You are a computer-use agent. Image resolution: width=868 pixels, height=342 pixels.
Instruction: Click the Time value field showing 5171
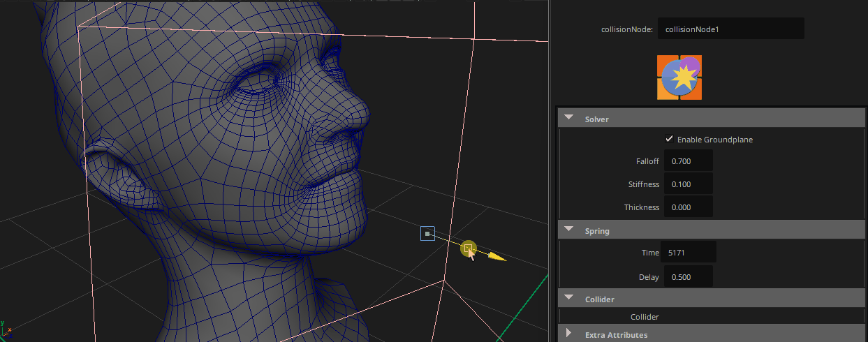tap(690, 252)
